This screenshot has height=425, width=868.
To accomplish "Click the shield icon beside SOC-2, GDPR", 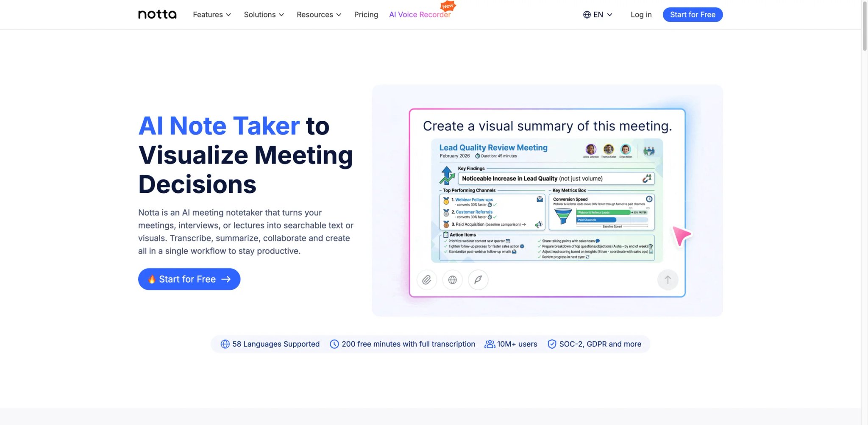I will [x=552, y=344].
